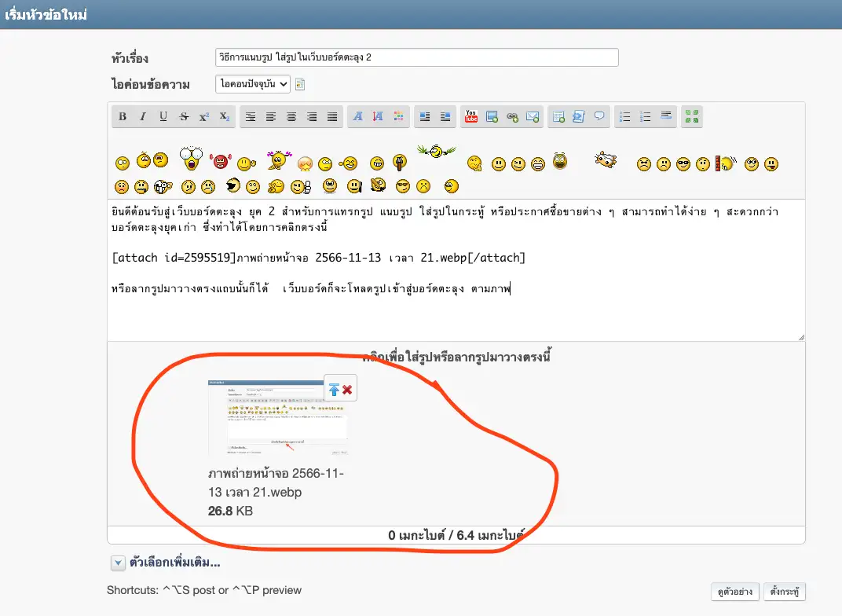Image resolution: width=842 pixels, height=616 pixels.
Task: Click the insert image icon
Action: 492,117
